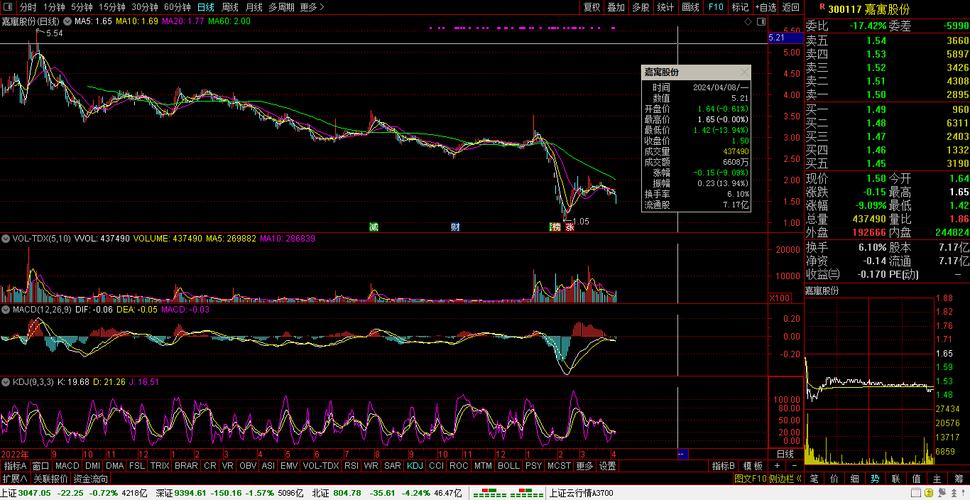Switch indicator to BRAR
The image size is (970, 500).
[x=186, y=465]
